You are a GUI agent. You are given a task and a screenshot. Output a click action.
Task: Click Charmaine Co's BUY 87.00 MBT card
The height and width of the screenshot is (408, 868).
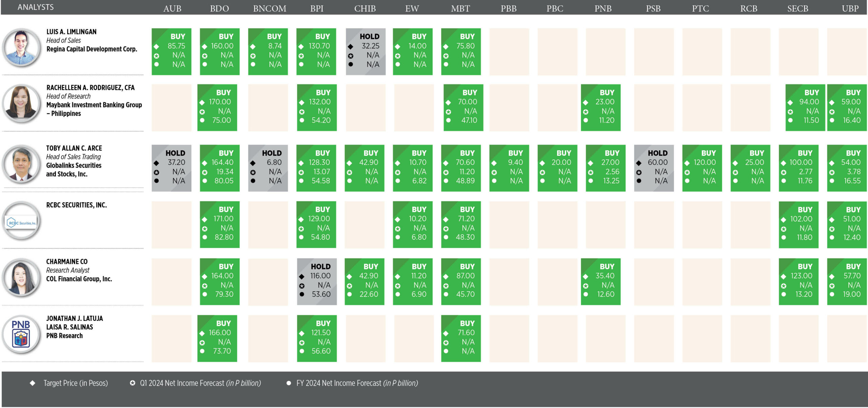point(461,282)
